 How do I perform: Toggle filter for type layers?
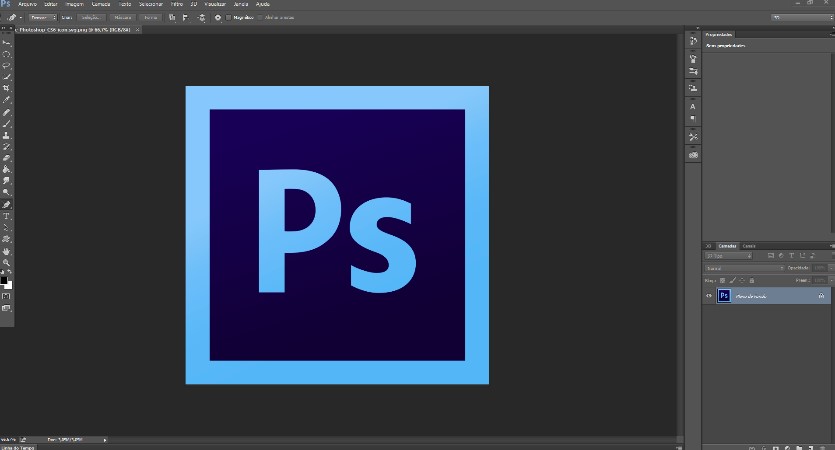click(x=792, y=256)
